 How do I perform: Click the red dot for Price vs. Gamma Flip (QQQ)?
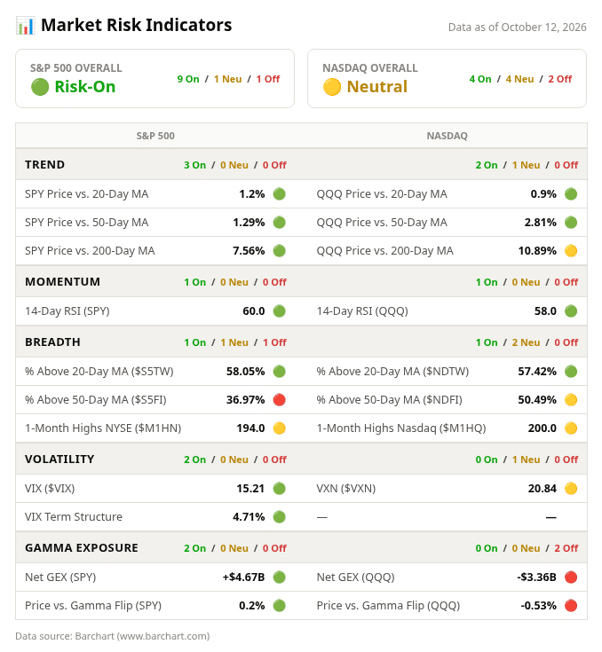[571, 605]
